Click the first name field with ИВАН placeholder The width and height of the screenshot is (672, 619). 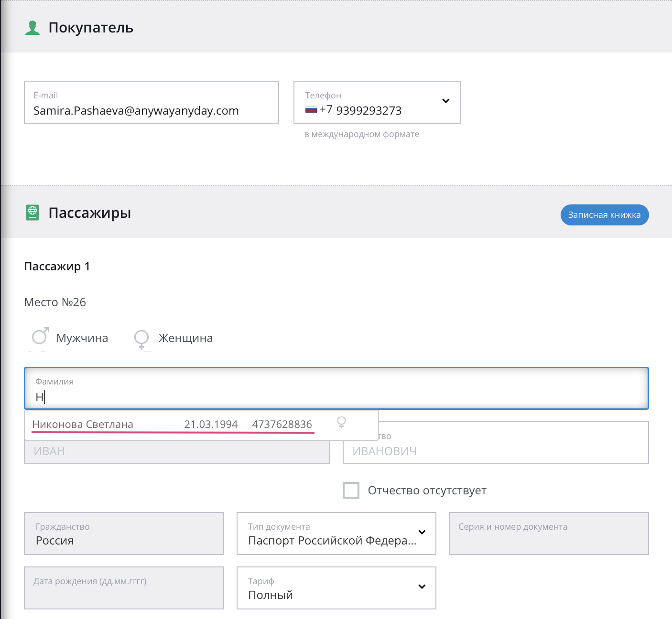tap(177, 452)
